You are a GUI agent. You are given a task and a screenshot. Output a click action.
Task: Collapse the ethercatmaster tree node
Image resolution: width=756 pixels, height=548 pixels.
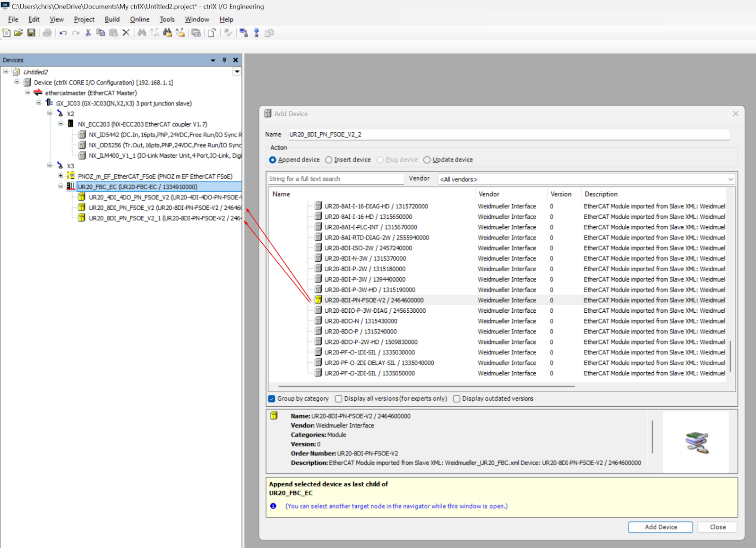point(27,92)
